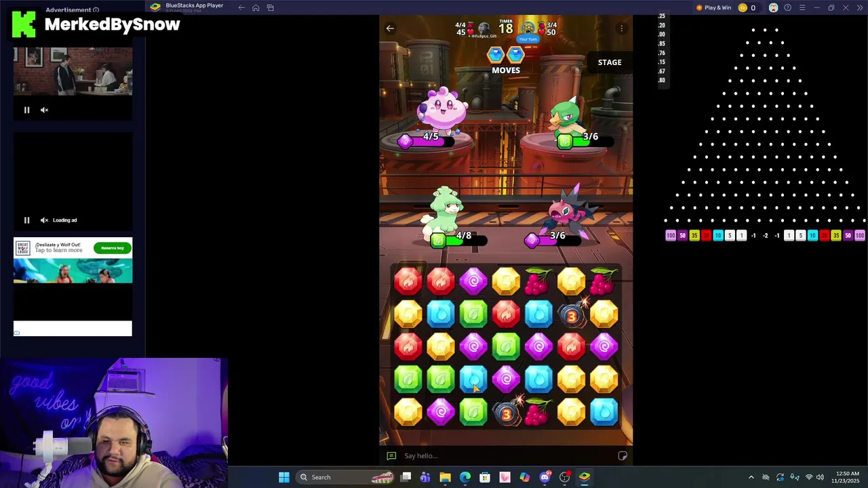Image resolution: width=868 pixels, height=488 pixels.
Task: Tap the first blue hexagon above MOVES
Action: point(496,55)
